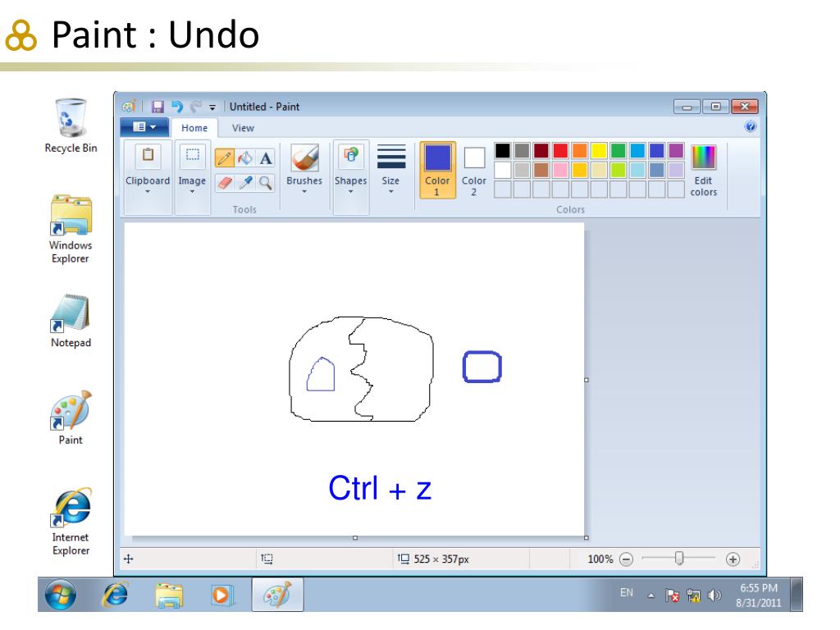Activate Color 2 selector

tap(474, 170)
